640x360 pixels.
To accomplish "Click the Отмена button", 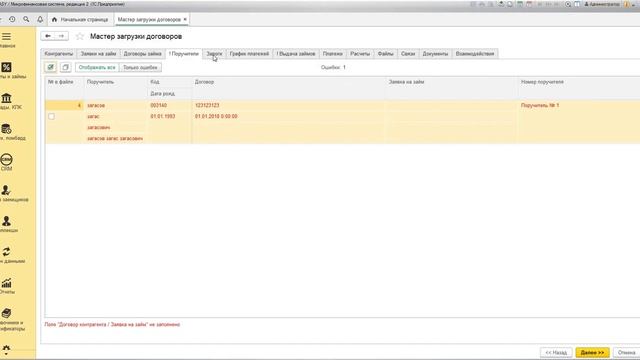I will (x=627, y=352).
